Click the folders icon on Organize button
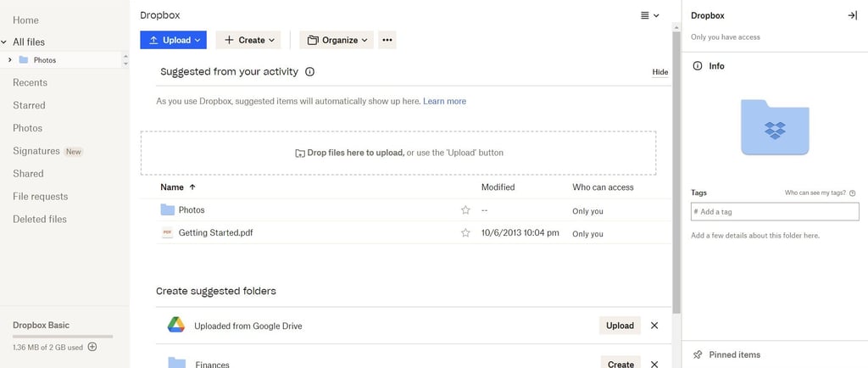The width and height of the screenshot is (868, 368). point(314,40)
